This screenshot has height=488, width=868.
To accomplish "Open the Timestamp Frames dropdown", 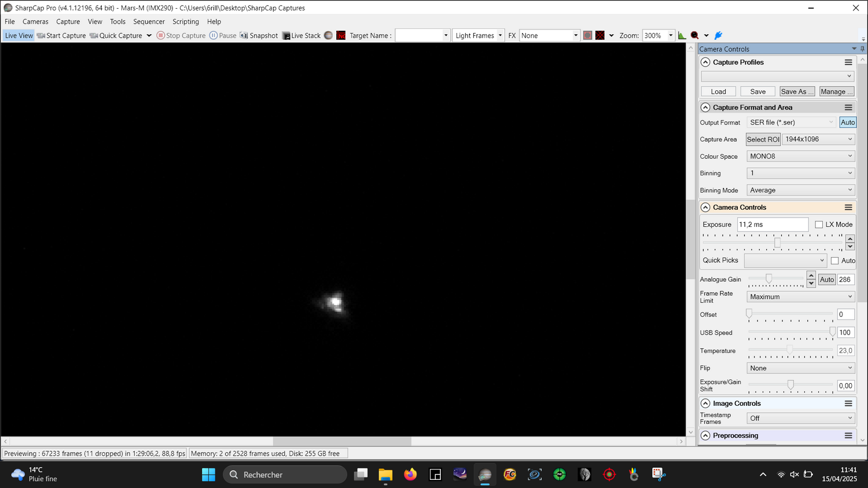I will point(801,418).
